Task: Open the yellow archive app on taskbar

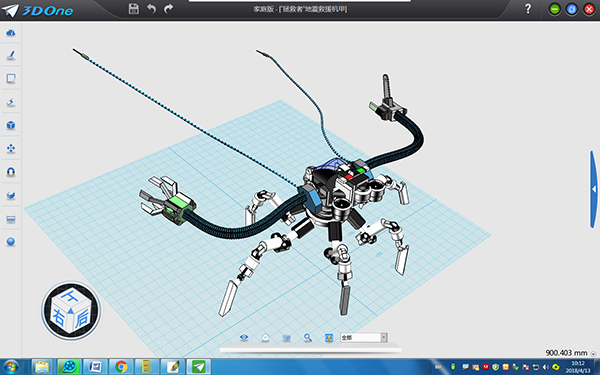Action: (x=147, y=367)
